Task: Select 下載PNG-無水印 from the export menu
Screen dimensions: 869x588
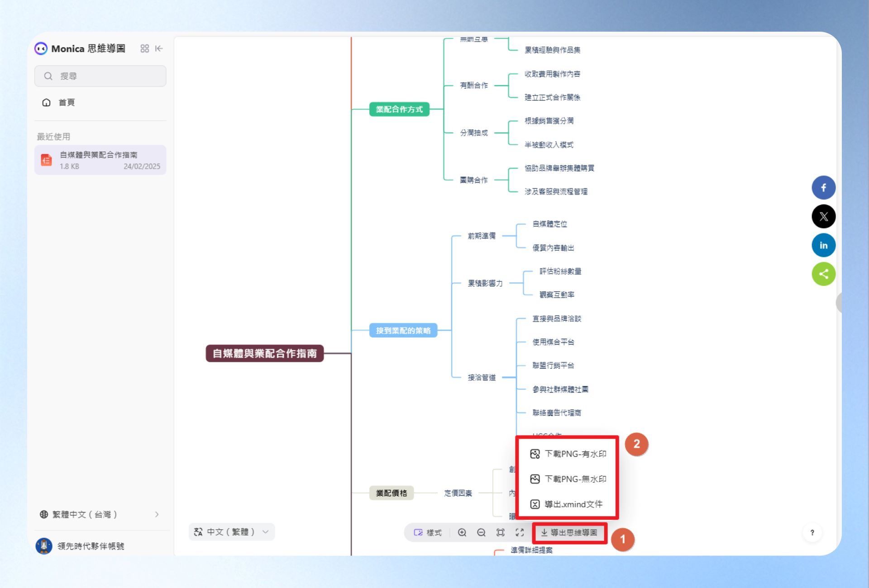Action: pos(568,479)
